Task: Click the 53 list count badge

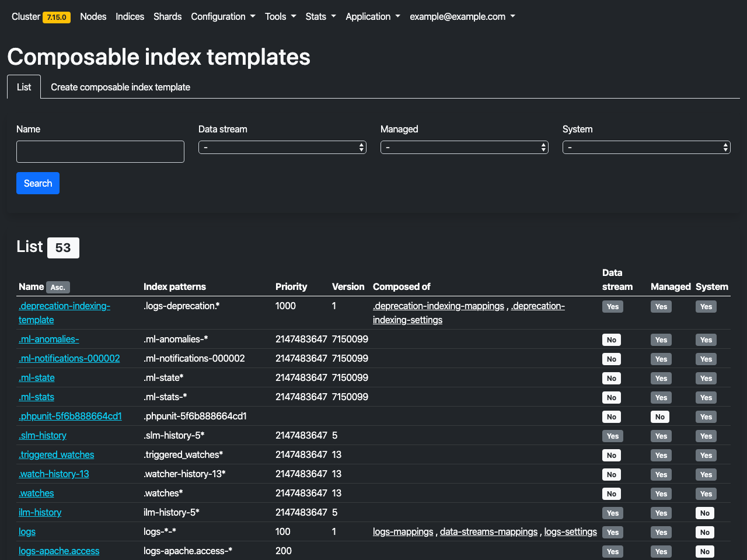Action: pyautogui.click(x=63, y=248)
